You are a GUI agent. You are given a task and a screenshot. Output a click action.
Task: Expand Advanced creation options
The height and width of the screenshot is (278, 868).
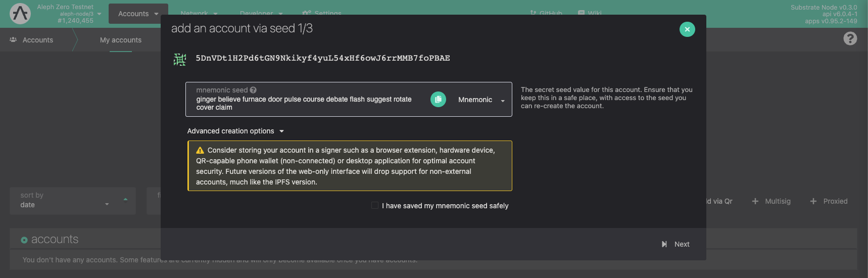coord(235,131)
